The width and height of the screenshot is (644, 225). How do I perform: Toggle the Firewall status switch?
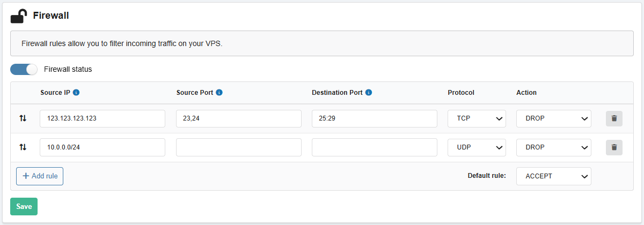[24, 69]
